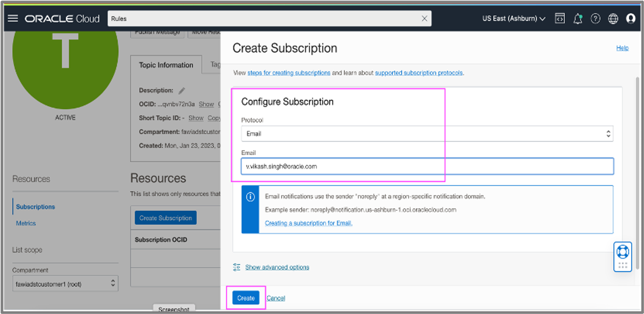Open the US East (Ashburn) region dropdown
Image resolution: width=644 pixels, height=314 pixels.
point(514,18)
